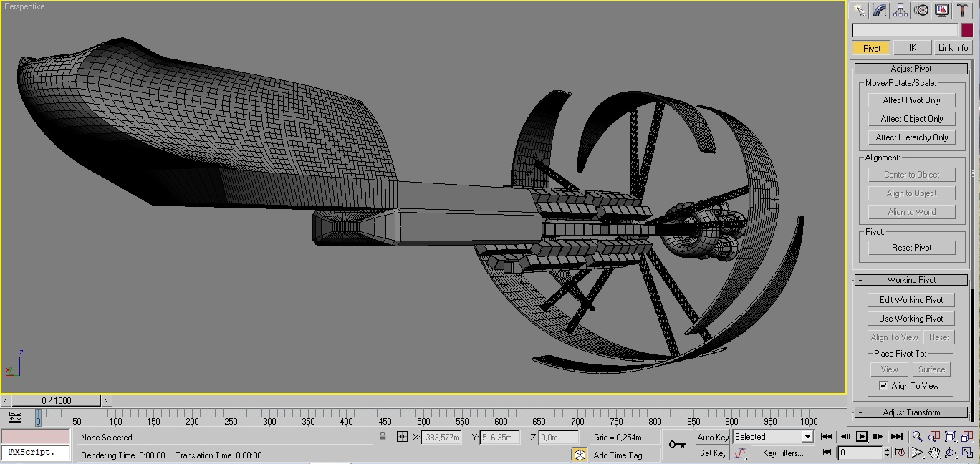Click the object color swatch
The width and height of the screenshot is (980, 464).
click(x=967, y=30)
